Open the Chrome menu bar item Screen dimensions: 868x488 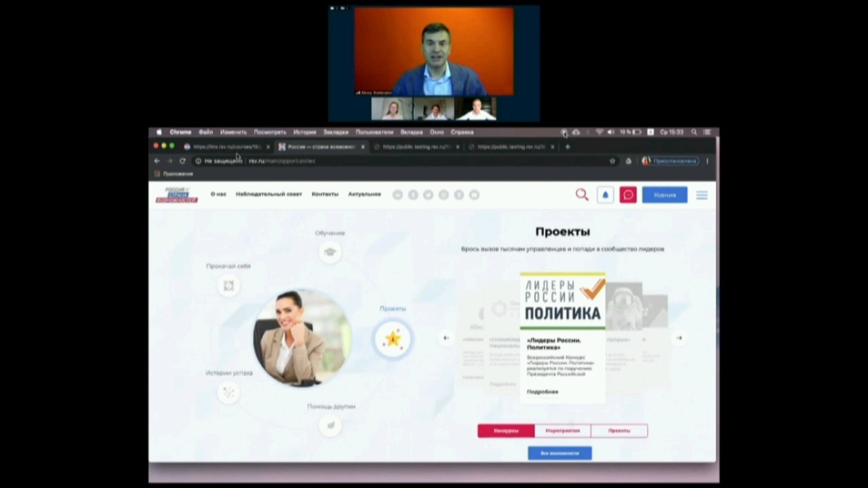click(180, 132)
